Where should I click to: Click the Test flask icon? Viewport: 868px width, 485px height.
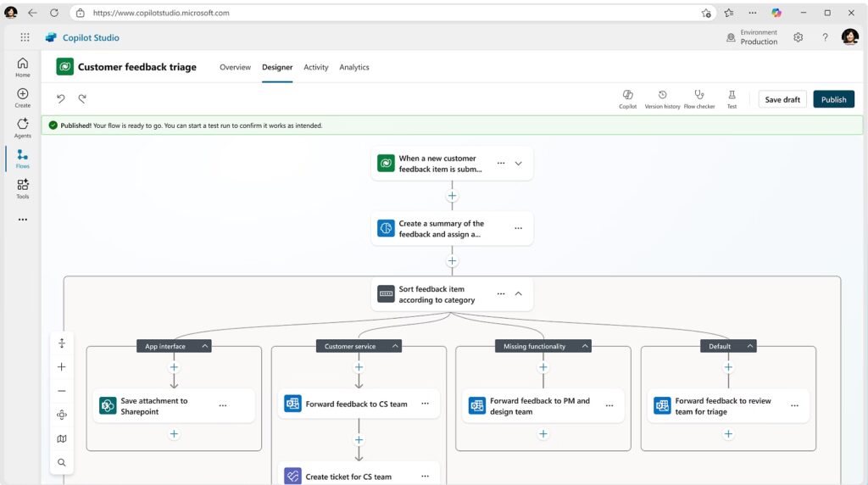point(732,96)
